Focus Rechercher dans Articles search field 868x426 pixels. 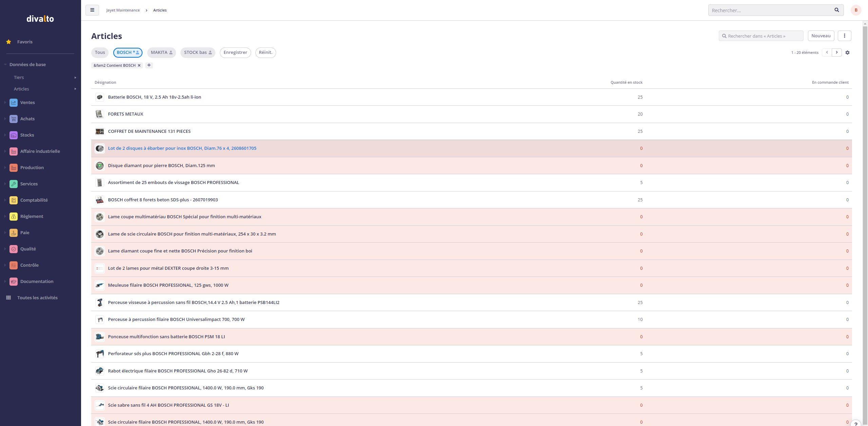click(x=761, y=36)
